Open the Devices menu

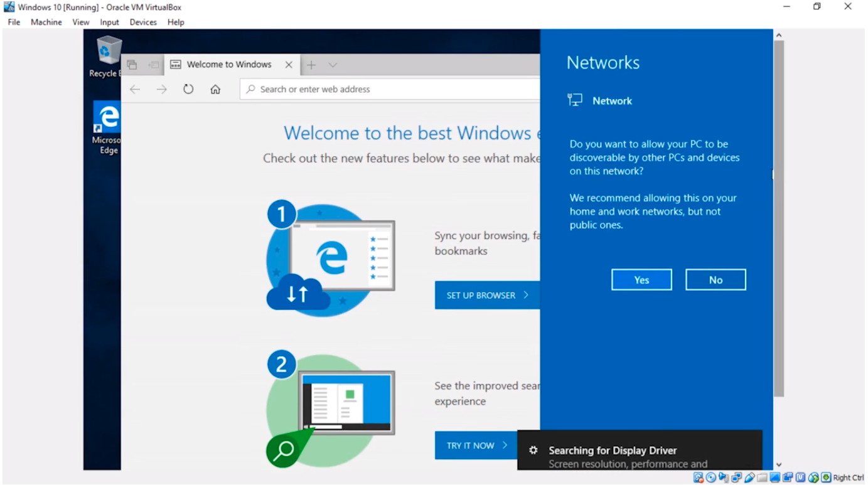[143, 22]
